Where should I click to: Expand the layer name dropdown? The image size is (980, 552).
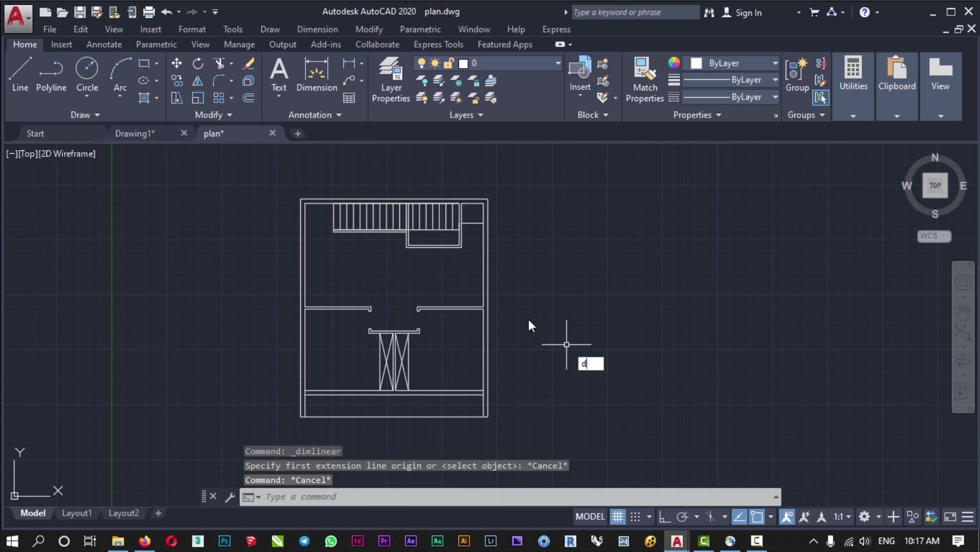pos(558,63)
